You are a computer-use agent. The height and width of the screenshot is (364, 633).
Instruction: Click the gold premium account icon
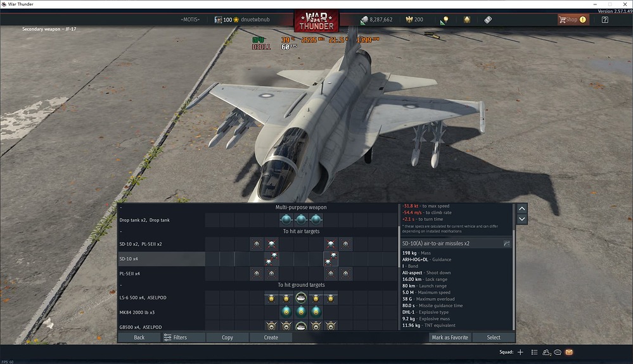(x=467, y=20)
